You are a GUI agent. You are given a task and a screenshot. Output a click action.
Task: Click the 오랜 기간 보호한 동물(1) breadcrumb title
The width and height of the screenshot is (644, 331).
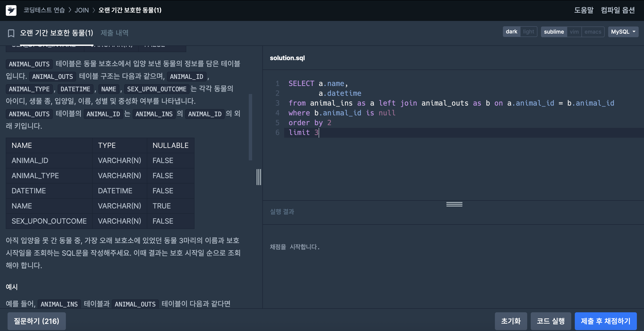coord(130,10)
